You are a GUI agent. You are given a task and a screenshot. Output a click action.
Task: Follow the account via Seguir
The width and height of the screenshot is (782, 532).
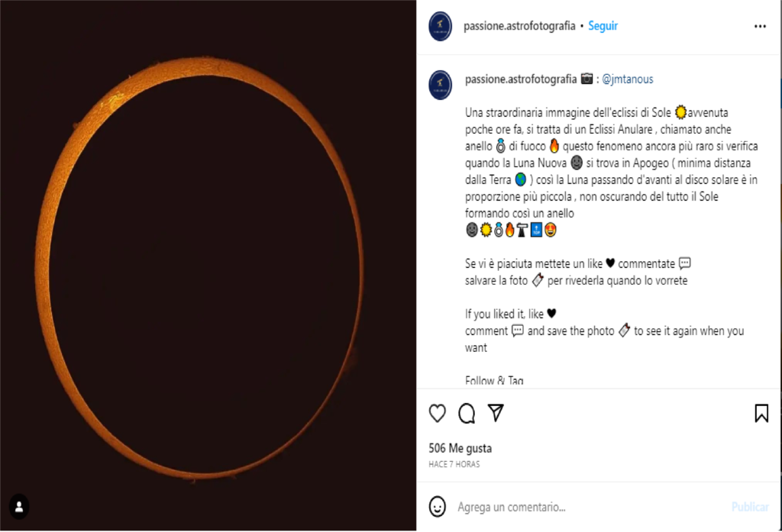click(603, 26)
